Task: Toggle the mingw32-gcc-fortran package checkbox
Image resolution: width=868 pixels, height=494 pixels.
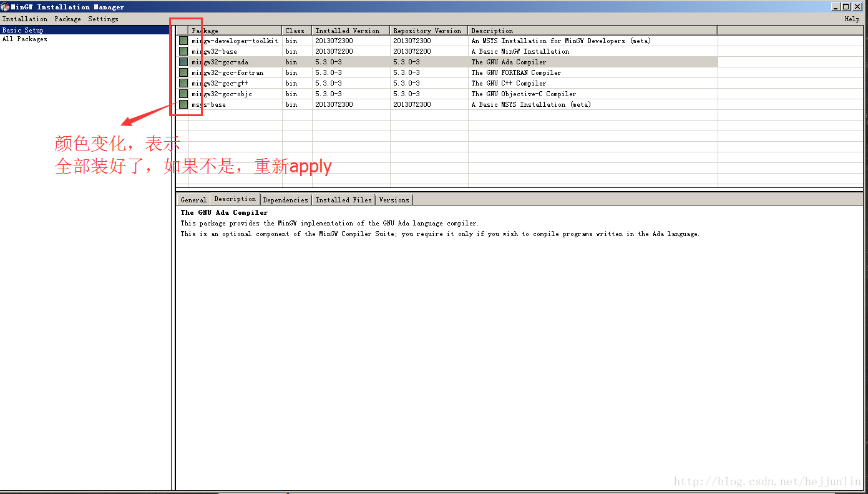Action: [x=183, y=72]
